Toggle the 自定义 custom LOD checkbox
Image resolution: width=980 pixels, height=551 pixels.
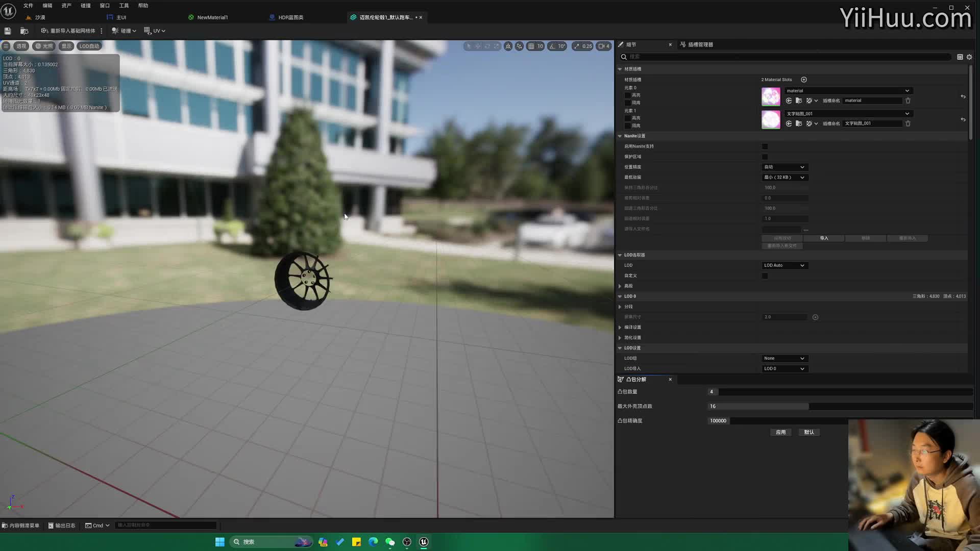coord(765,276)
